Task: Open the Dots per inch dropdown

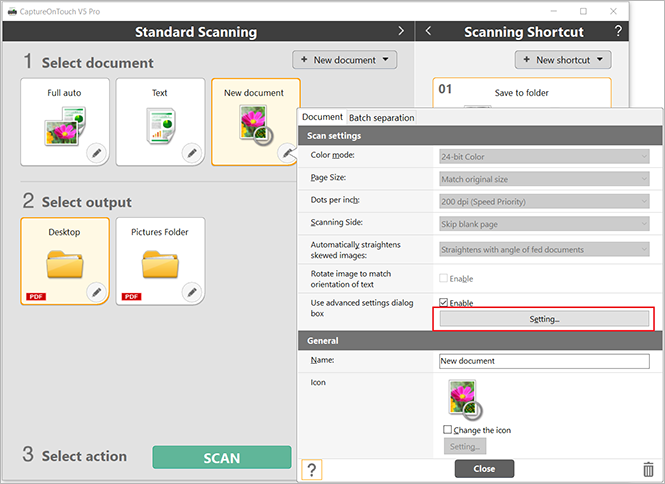Action: (544, 201)
